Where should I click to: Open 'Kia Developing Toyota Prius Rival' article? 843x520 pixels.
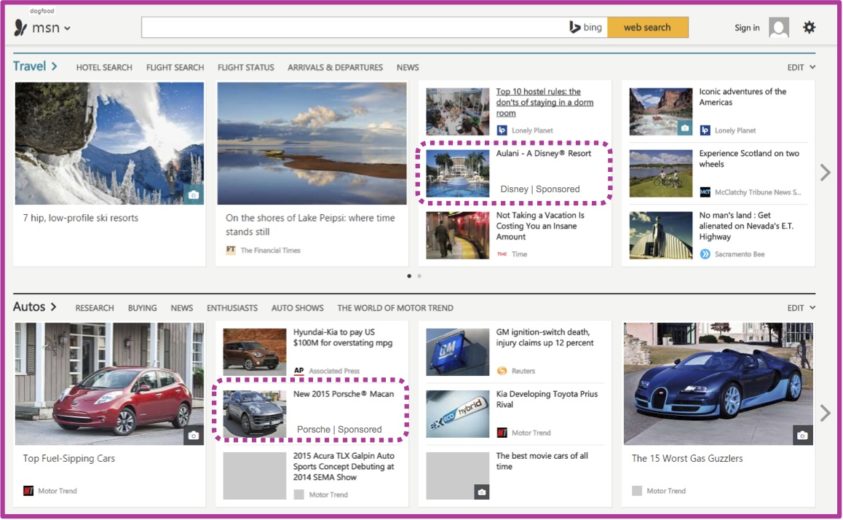tap(547, 399)
